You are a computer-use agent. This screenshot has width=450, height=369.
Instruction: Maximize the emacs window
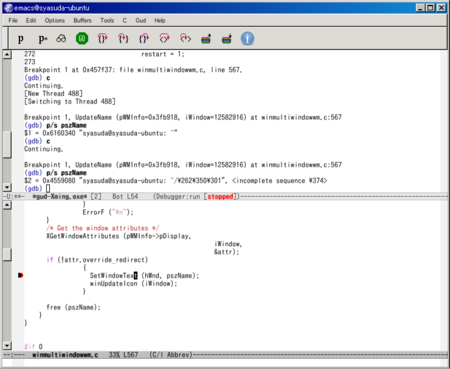(430, 8)
